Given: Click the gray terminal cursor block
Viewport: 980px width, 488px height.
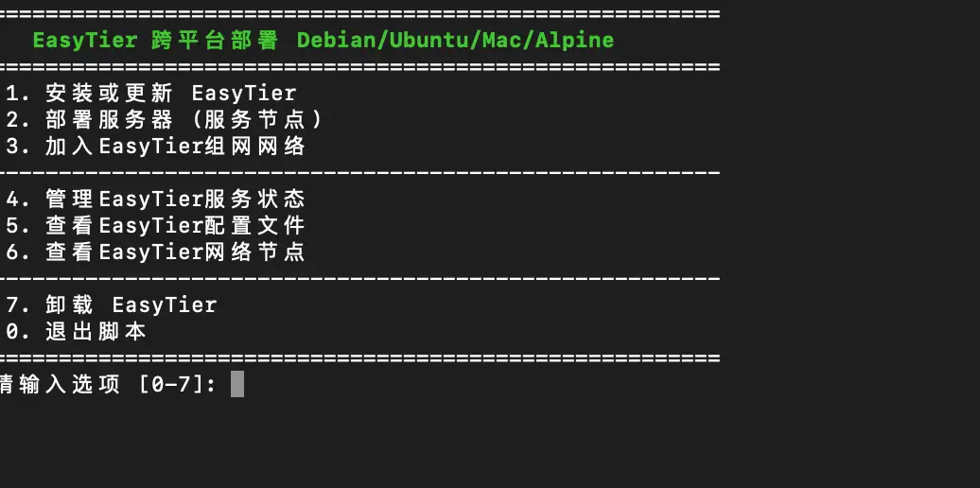Looking at the screenshot, I should tap(237, 384).
